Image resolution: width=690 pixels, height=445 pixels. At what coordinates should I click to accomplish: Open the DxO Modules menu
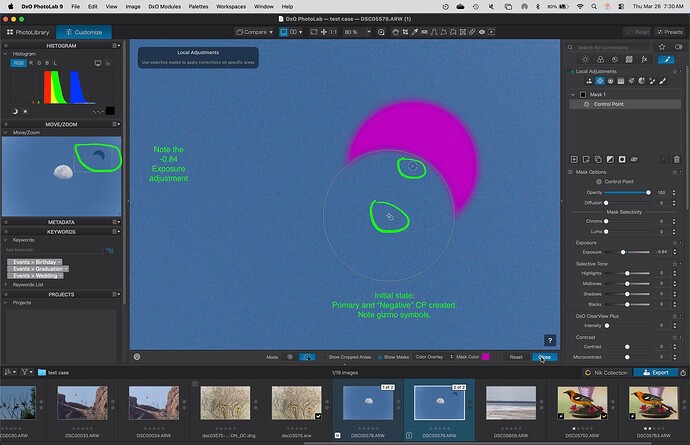point(164,7)
